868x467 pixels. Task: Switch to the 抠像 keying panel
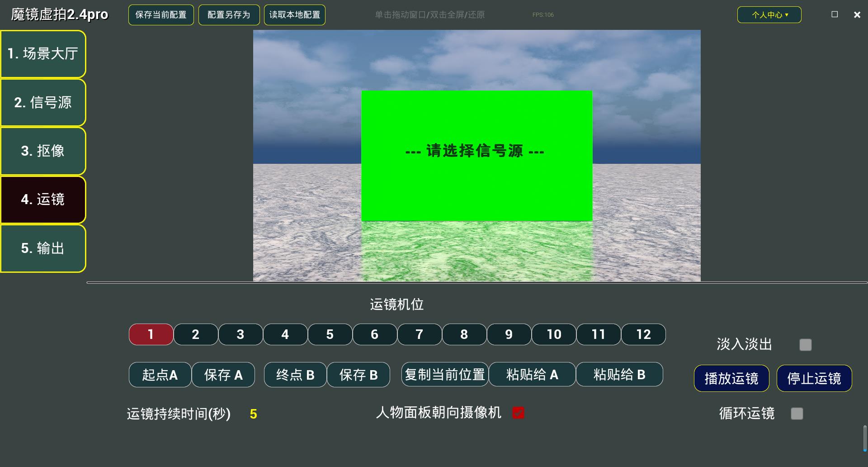click(43, 151)
